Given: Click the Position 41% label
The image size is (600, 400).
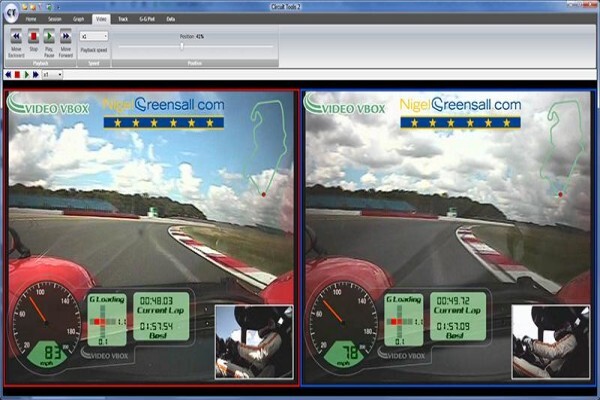Looking at the screenshot, I should 192,36.
